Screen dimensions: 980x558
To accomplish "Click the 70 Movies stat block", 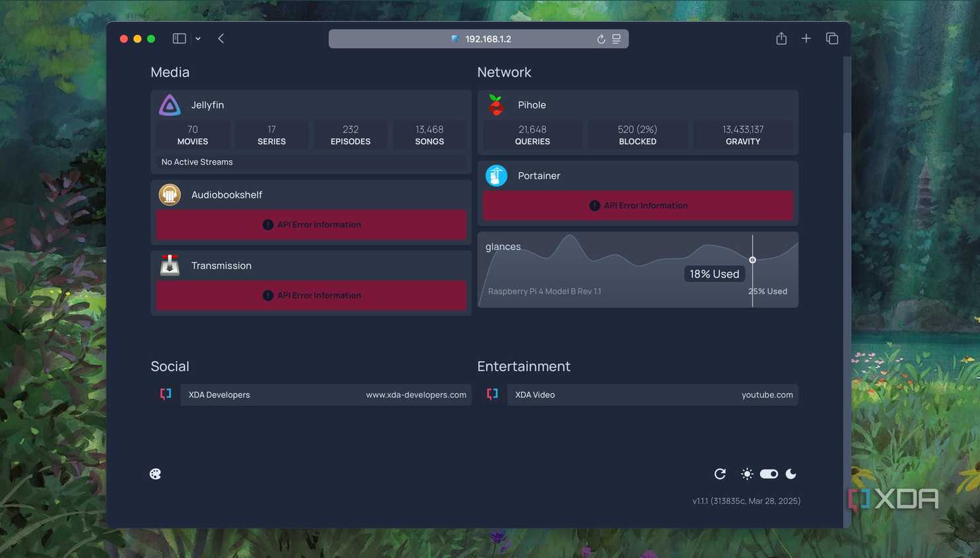I will [193, 135].
